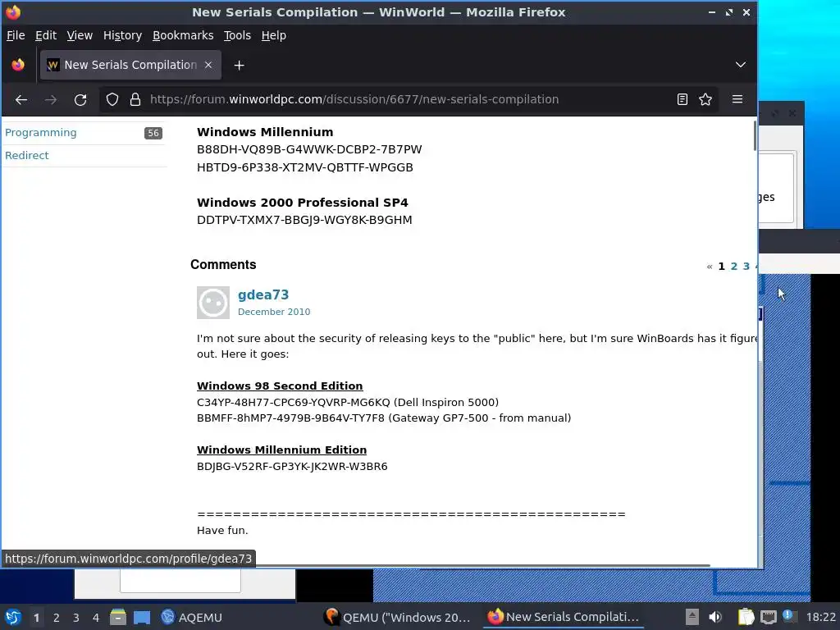Switch to the AQEMU taskbar window
Image resolution: width=840 pixels, height=630 pixels.
click(192, 617)
